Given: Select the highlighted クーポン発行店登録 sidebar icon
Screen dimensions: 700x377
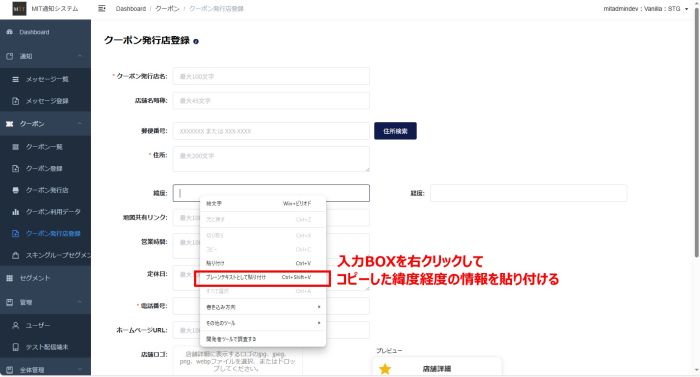Looking at the screenshot, I should coord(16,233).
